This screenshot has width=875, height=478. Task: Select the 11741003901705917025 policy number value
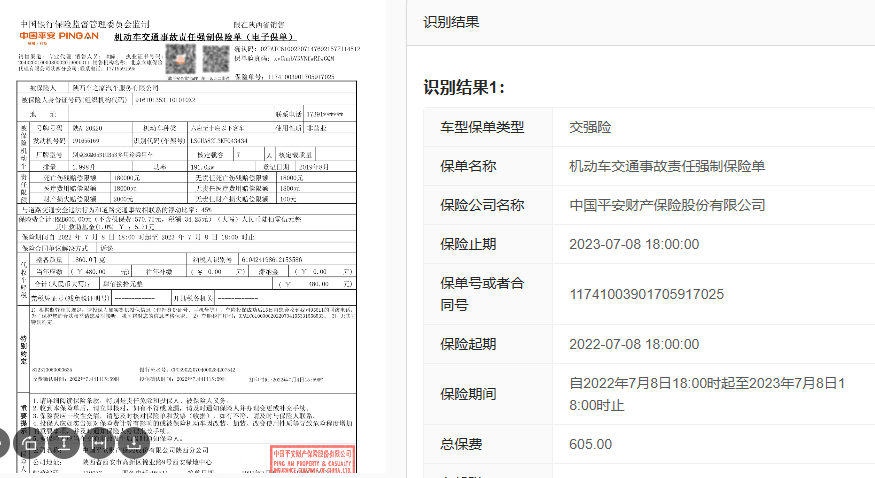tap(646, 294)
